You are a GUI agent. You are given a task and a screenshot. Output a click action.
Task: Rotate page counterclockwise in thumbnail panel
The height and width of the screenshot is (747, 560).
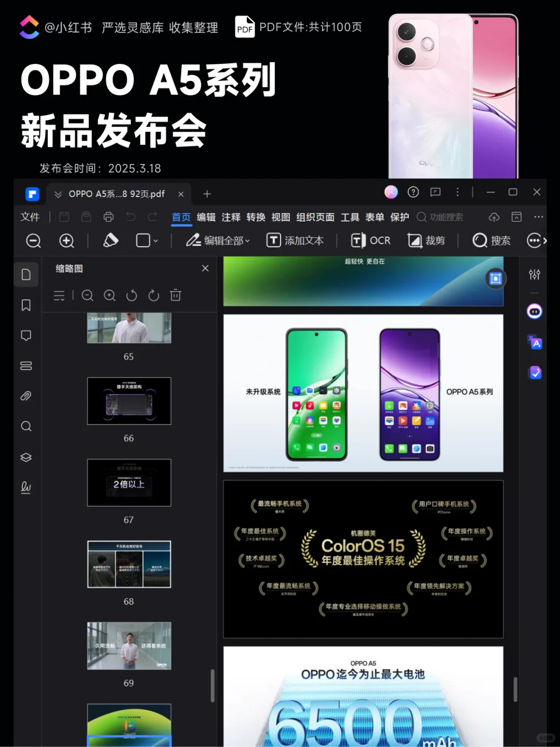(132, 296)
